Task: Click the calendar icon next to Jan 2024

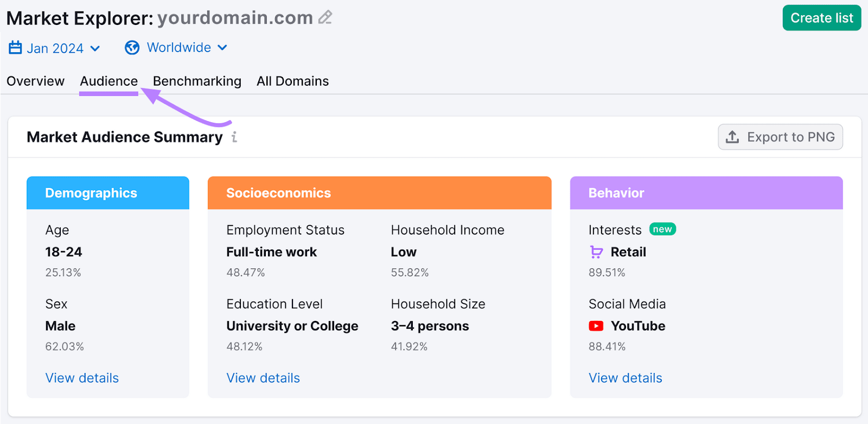Action: 15,48
